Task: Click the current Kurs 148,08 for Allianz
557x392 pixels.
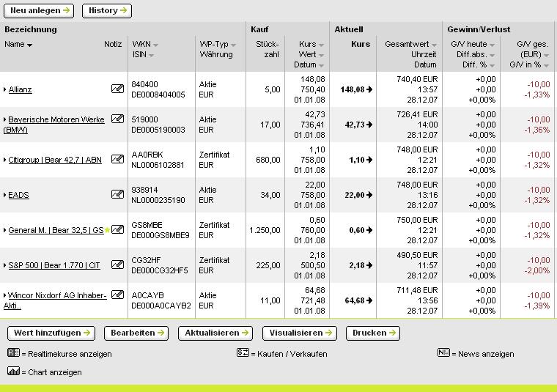Action: click(353, 89)
